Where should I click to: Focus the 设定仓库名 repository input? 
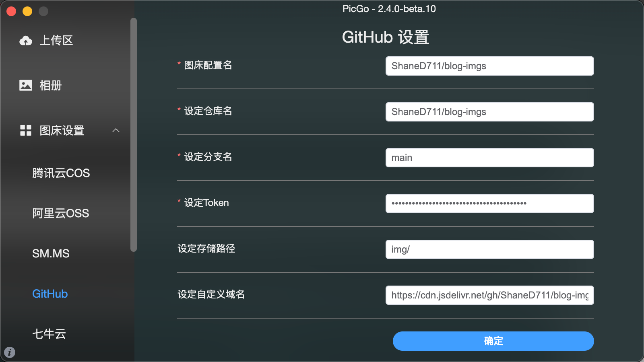[490, 112]
